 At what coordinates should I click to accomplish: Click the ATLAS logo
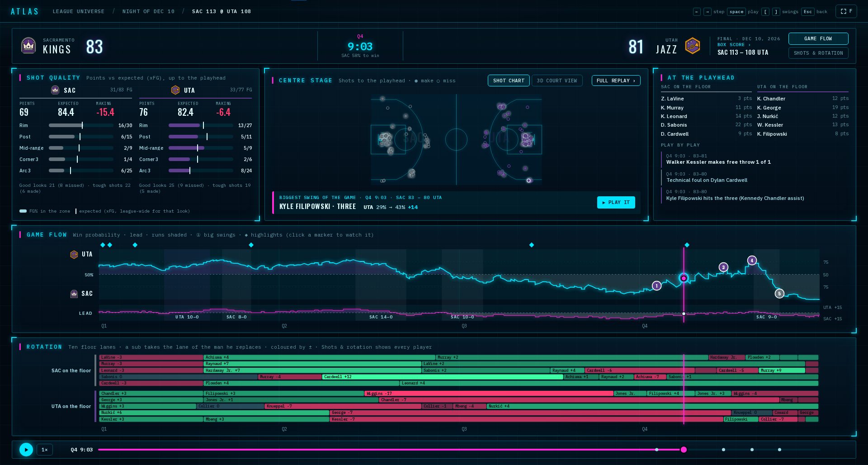pyautogui.click(x=25, y=11)
